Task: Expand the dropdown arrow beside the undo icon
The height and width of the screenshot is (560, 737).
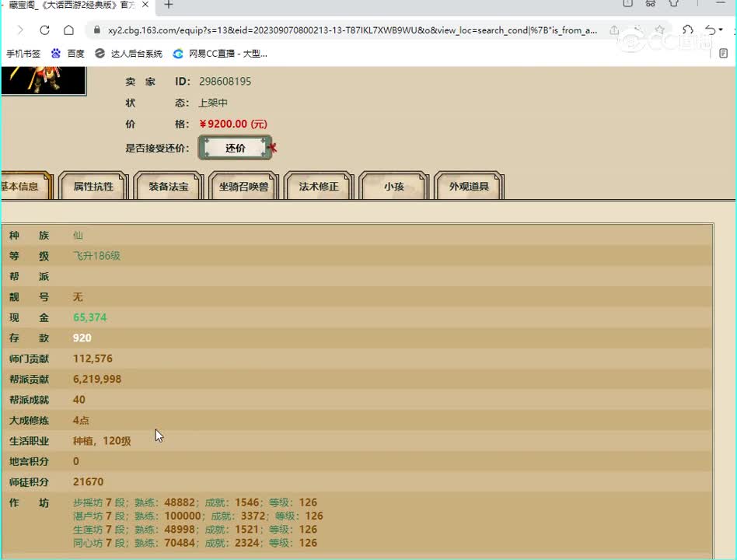Action: click(x=721, y=30)
